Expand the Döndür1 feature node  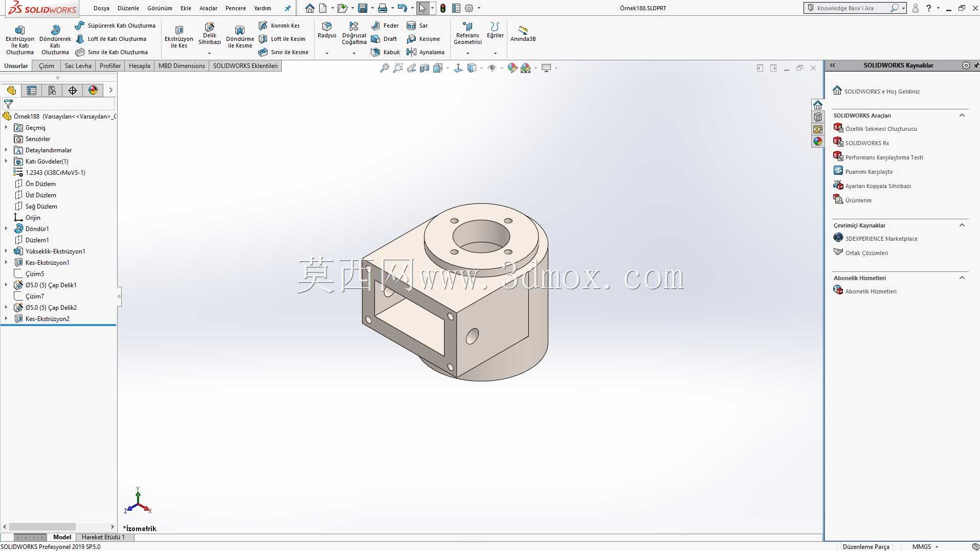pyautogui.click(x=6, y=229)
